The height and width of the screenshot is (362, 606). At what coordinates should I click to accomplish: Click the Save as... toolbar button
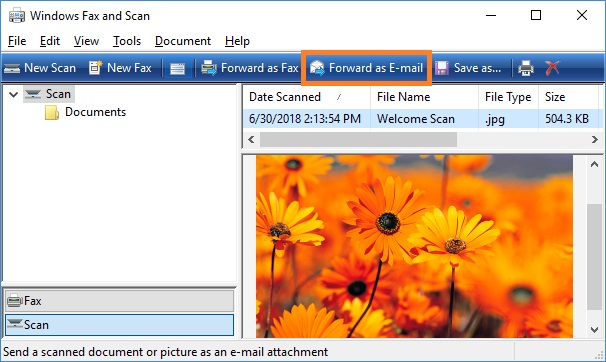468,68
